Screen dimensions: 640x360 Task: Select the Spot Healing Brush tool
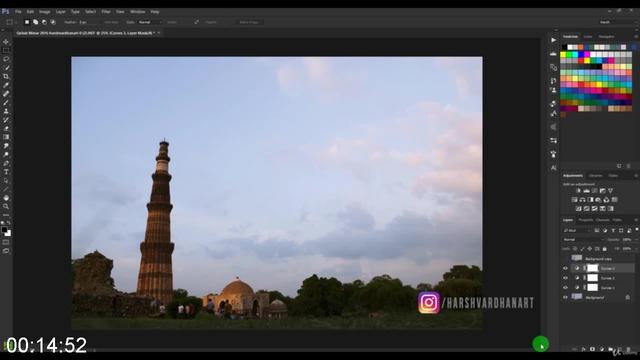point(6,94)
